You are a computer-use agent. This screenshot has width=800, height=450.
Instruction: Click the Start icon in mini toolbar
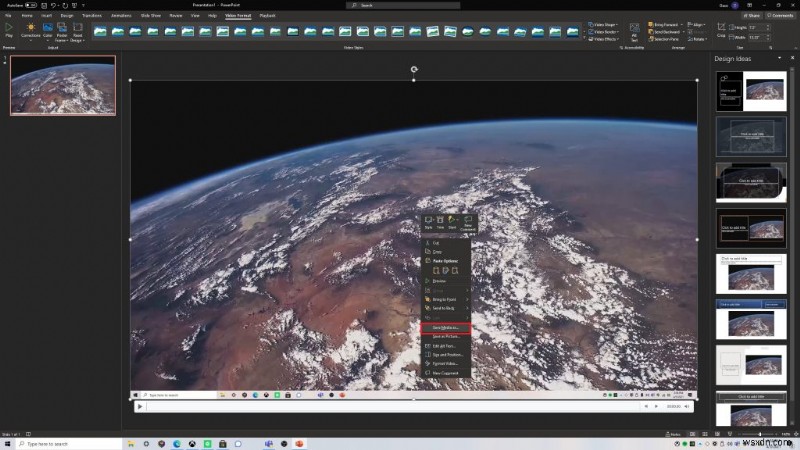click(x=452, y=222)
